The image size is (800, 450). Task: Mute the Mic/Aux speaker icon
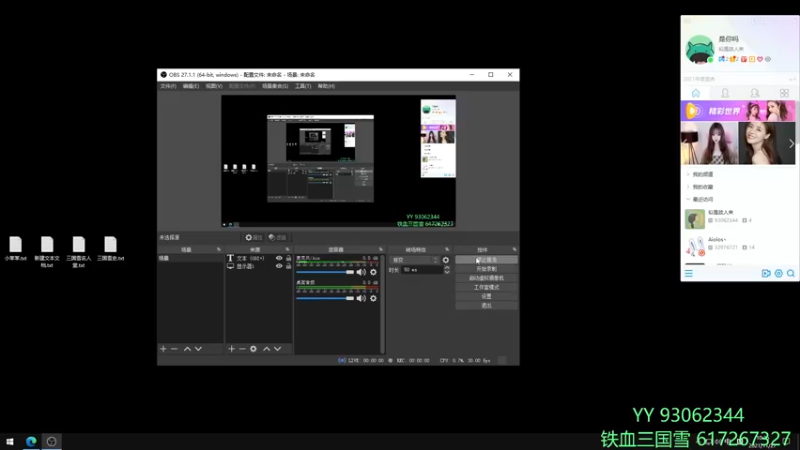[x=361, y=272]
